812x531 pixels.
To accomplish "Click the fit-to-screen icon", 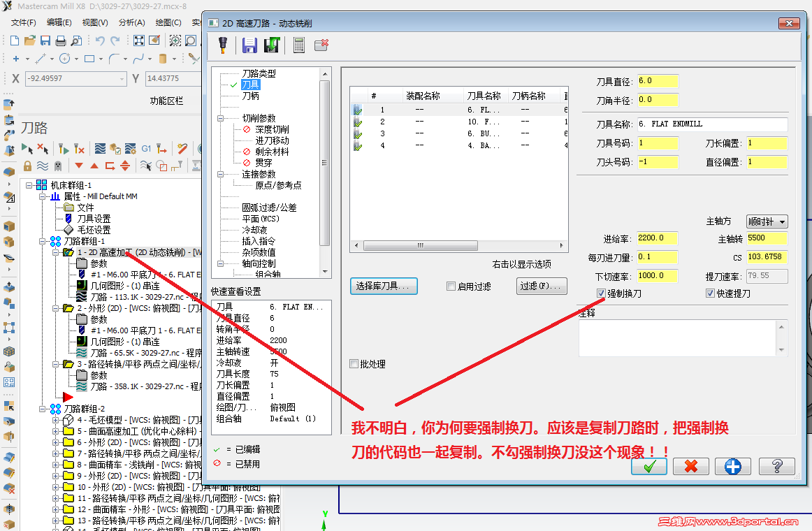I will [x=139, y=41].
